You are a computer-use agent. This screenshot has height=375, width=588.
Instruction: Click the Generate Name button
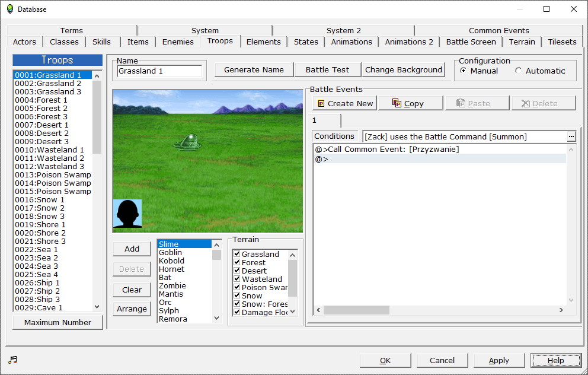[x=254, y=69]
